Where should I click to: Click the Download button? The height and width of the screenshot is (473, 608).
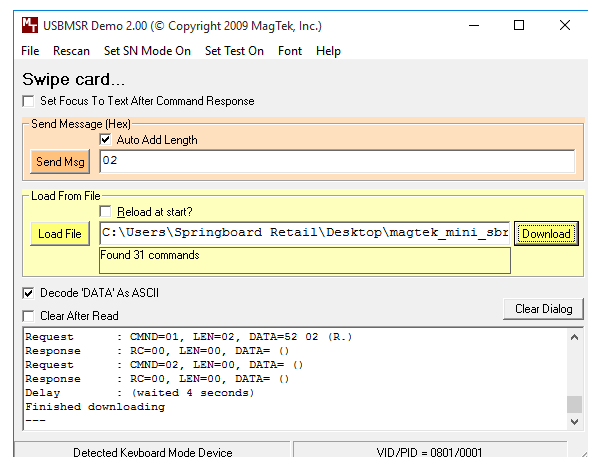click(546, 234)
